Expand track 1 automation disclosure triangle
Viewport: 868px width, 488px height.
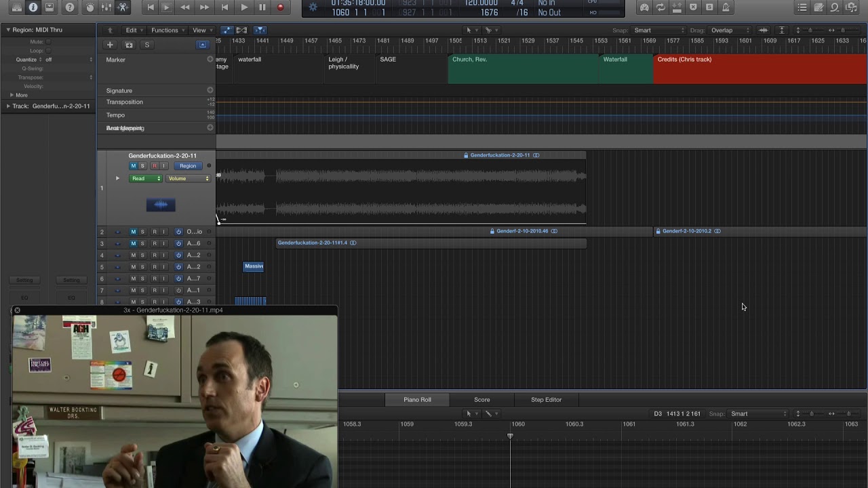[x=117, y=178]
